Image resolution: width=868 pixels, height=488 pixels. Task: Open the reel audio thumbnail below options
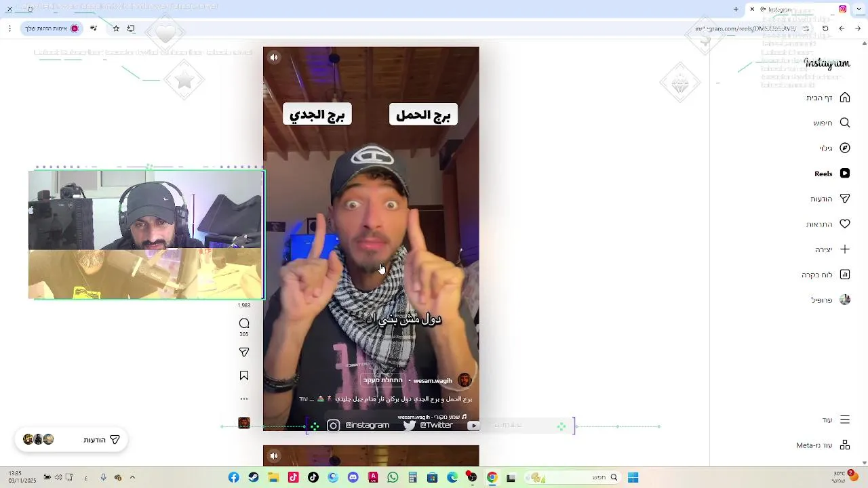244,423
